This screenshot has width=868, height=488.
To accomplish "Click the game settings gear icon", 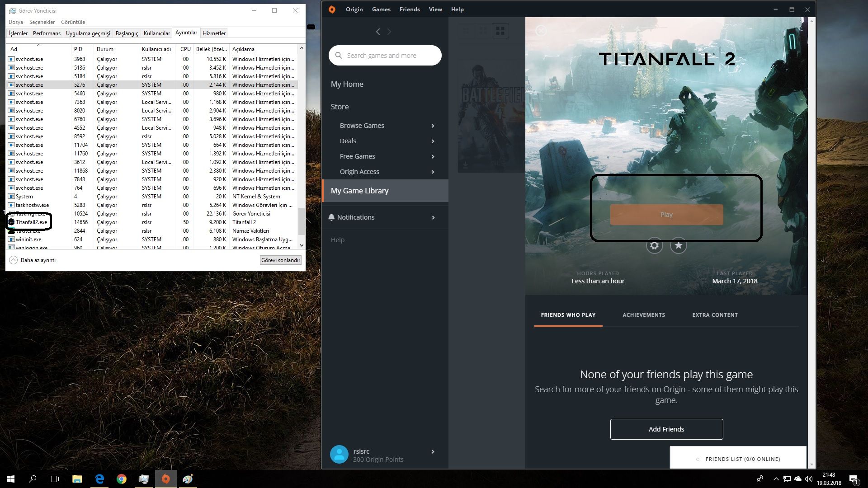I will pos(654,245).
